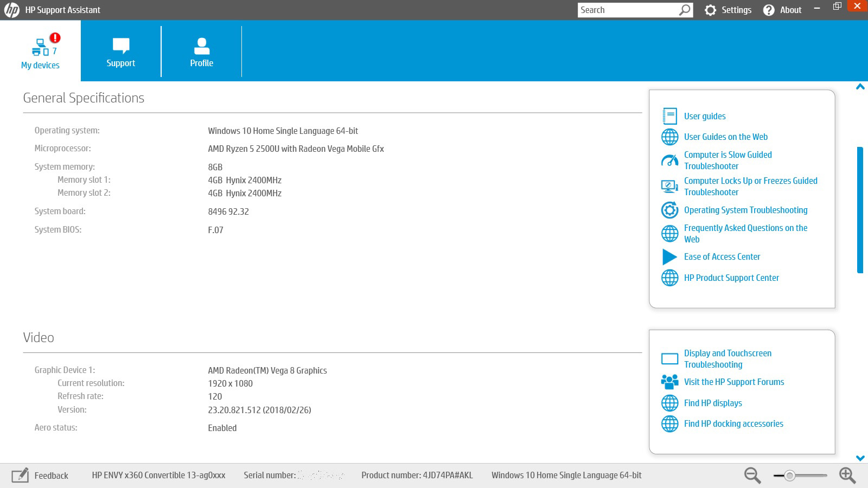Click globe icon beside Find HP docking accessories

point(669,423)
